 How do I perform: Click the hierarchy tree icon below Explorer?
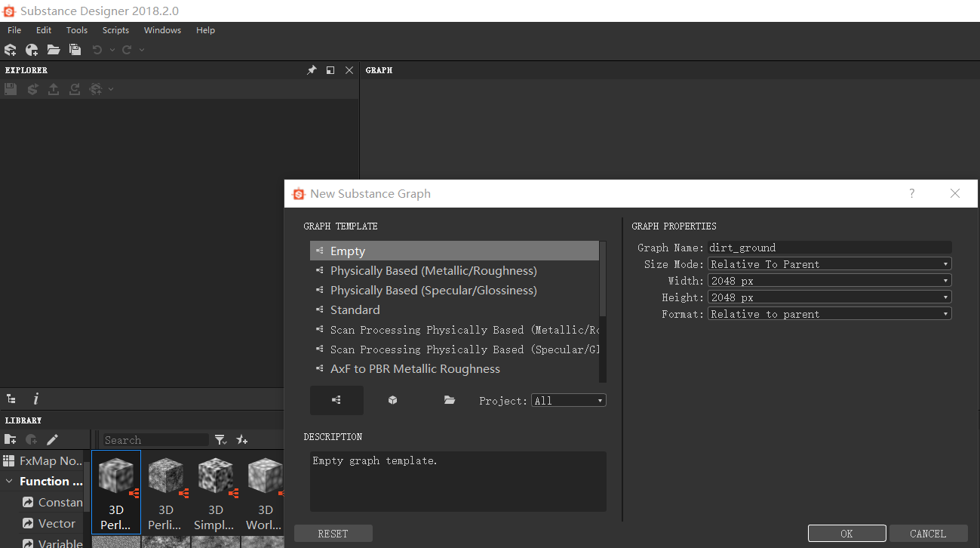tap(11, 399)
